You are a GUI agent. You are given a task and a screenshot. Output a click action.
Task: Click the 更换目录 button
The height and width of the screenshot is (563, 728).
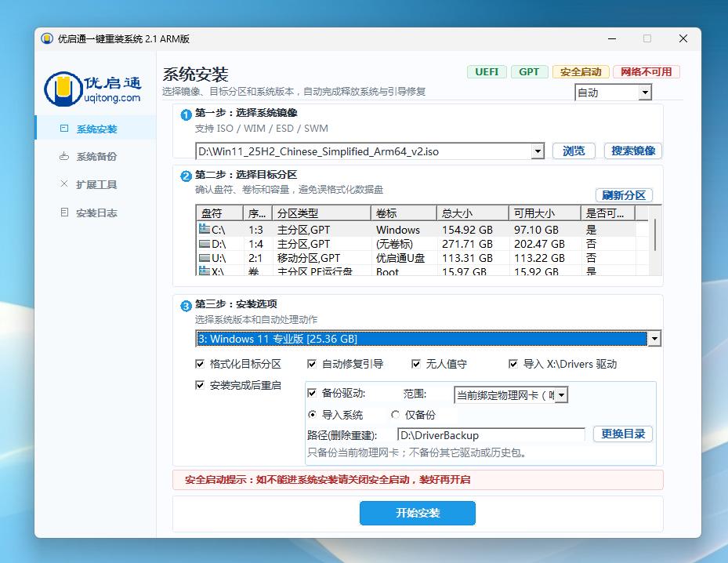click(623, 434)
